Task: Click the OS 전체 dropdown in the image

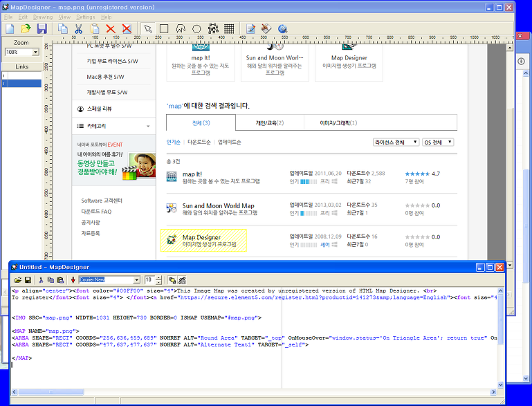Action: (x=438, y=142)
